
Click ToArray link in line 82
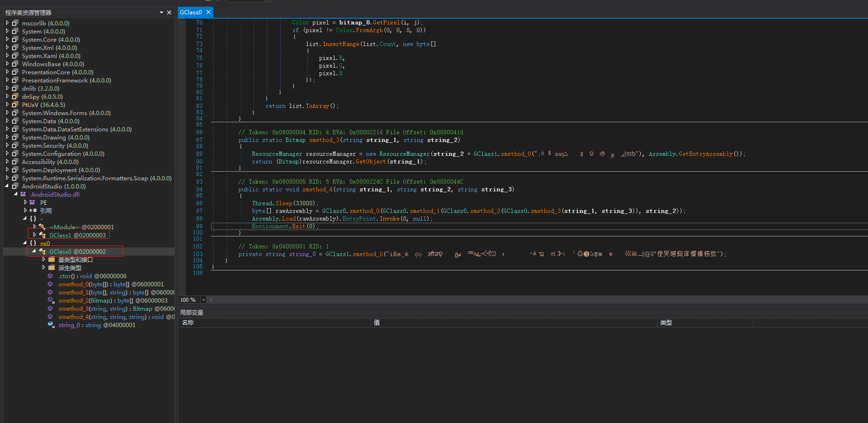point(318,106)
